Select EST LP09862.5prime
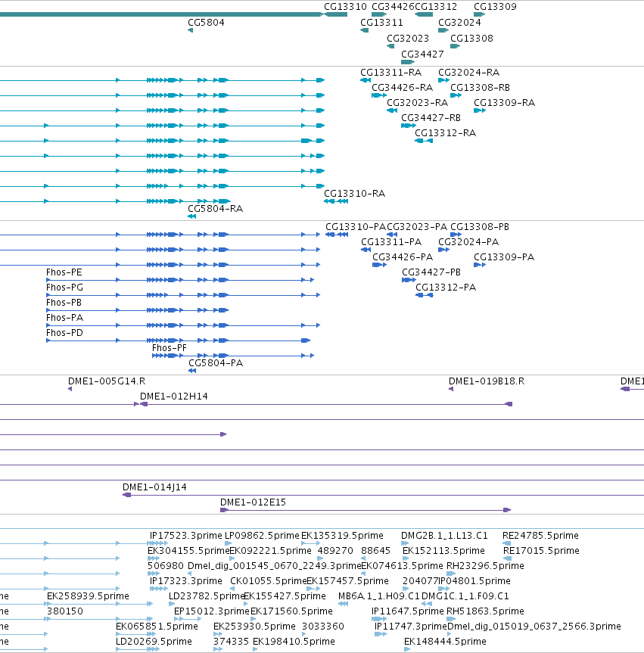644x653 pixels. [x=262, y=536]
